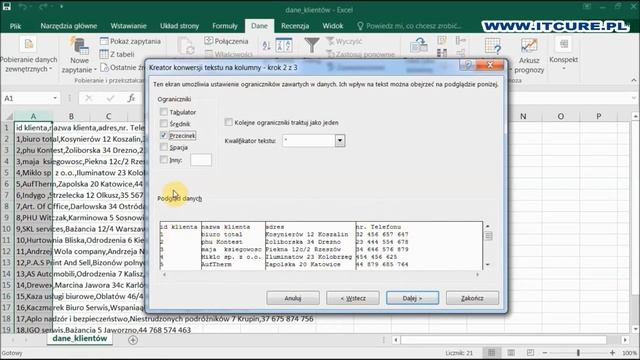This screenshot has width=640, height=360.
Task: Open the Kwalifikator tekstu dropdown
Action: [x=340, y=140]
